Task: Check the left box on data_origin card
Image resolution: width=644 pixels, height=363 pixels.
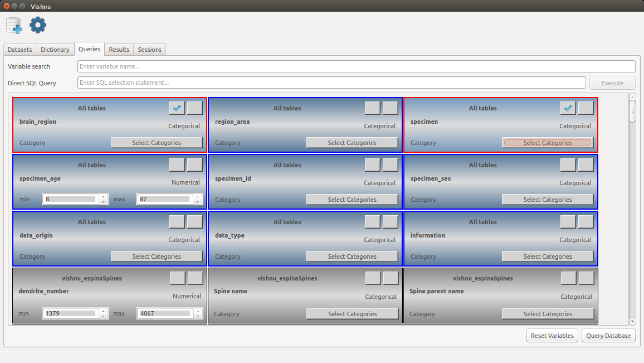Action: 177,221
